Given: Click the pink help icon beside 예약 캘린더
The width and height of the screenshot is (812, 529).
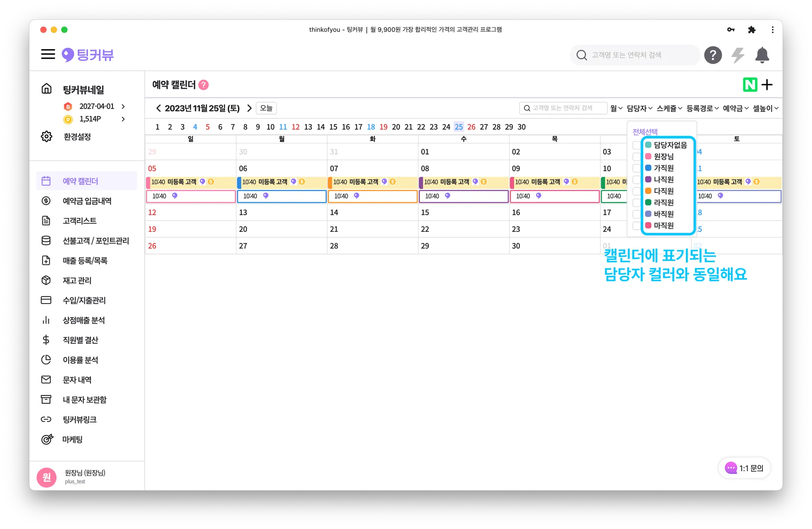Looking at the screenshot, I should click(x=203, y=85).
